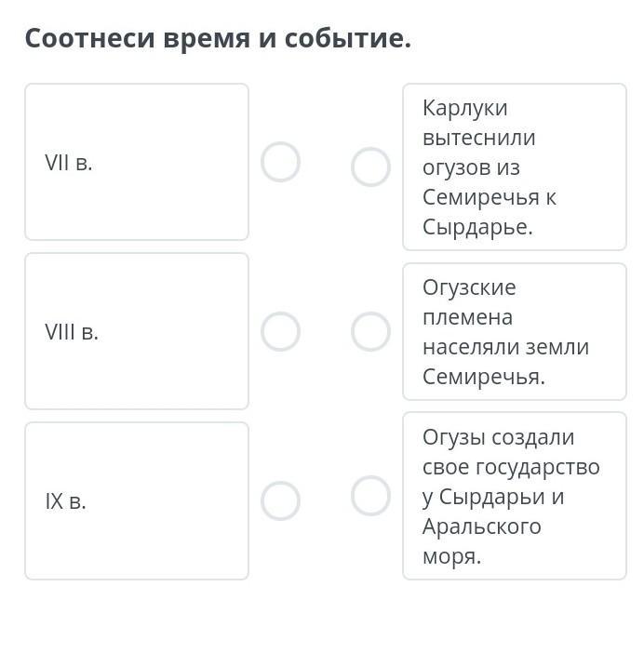Click the word Карлуки in the first event
This screenshot has height=653, width=644.
click(465, 108)
